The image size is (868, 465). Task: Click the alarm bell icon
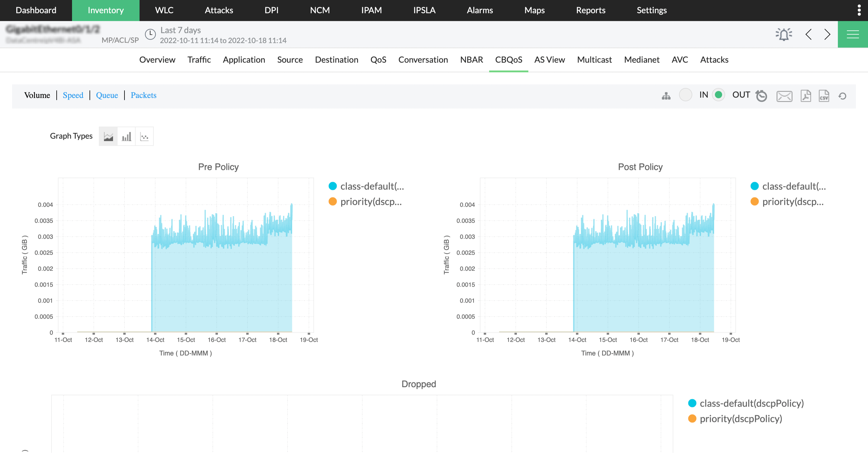pyautogui.click(x=784, y=34)
